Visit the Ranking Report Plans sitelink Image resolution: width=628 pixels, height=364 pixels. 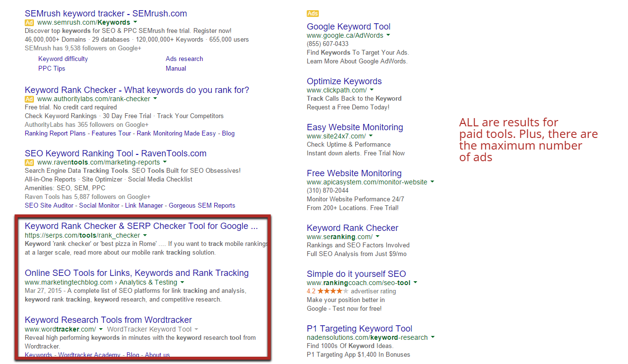coord(55,133)
